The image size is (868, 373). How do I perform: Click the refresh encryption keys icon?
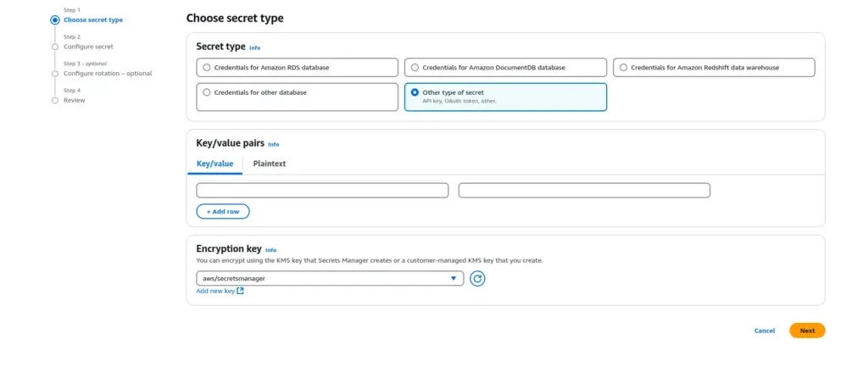point(477,278)
